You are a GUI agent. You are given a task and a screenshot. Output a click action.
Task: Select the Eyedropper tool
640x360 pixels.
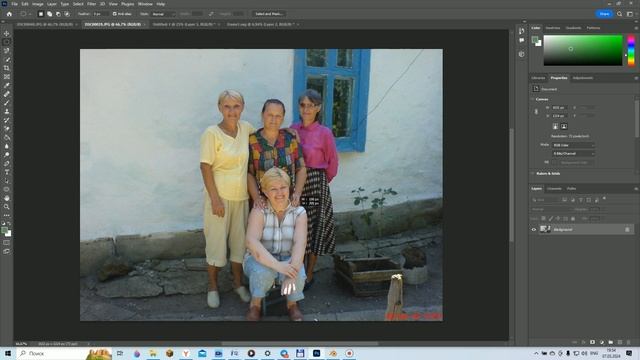(7, 85)
